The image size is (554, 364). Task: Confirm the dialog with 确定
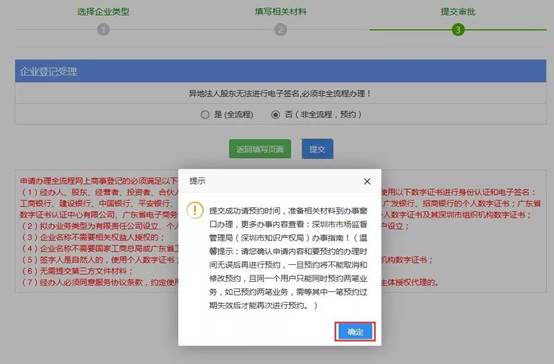(x=355, y=332)
